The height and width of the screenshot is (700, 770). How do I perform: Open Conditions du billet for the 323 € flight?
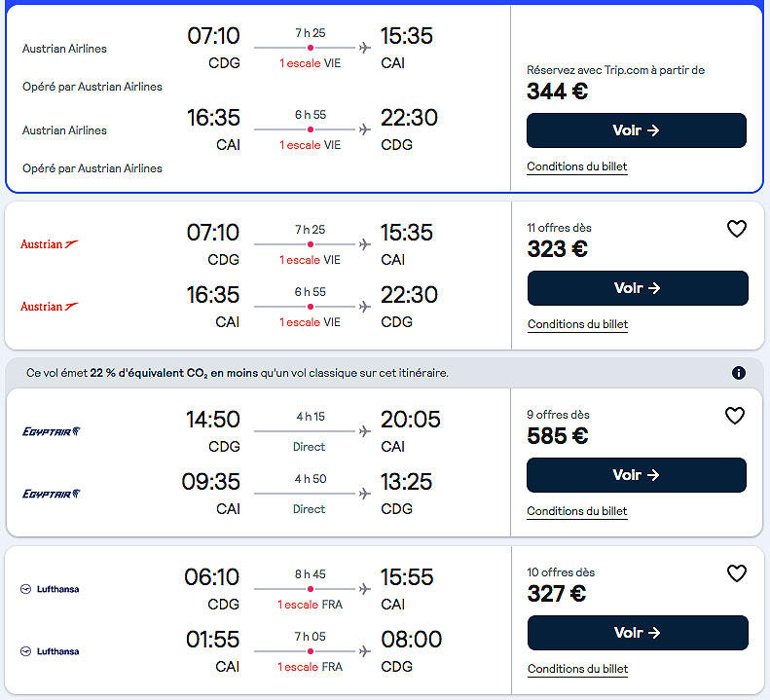[578, 324]
